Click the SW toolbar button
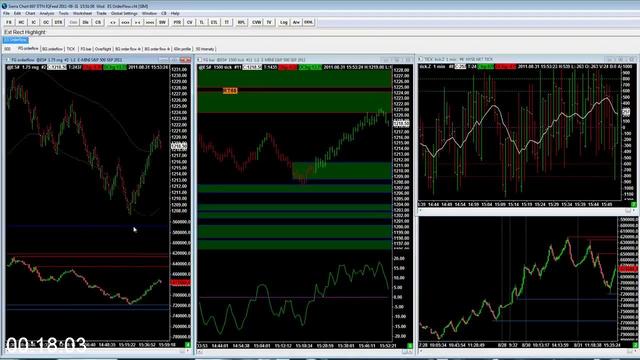Image resolution: width=640 pixels, height=360 pixels. click(x=162, y=22)
